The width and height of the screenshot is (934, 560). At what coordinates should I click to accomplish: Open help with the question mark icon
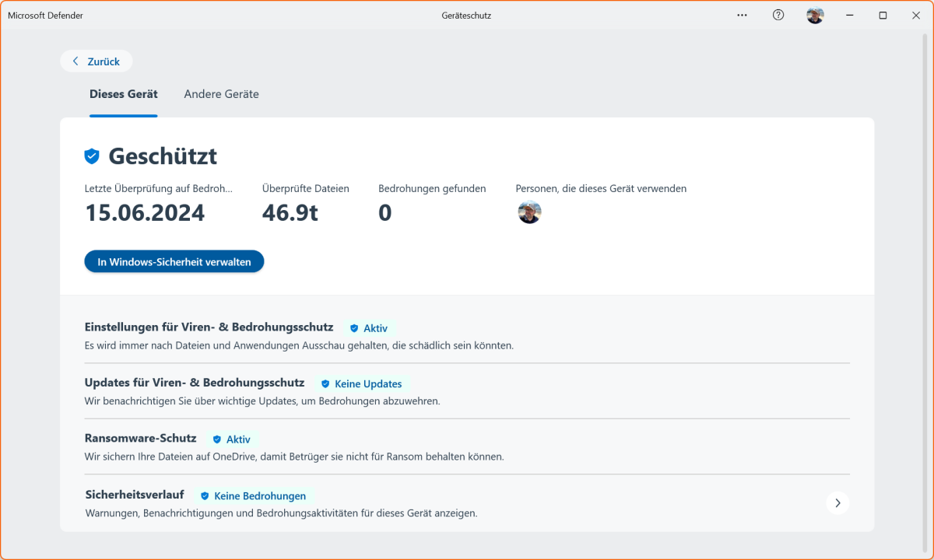point(778,15)
